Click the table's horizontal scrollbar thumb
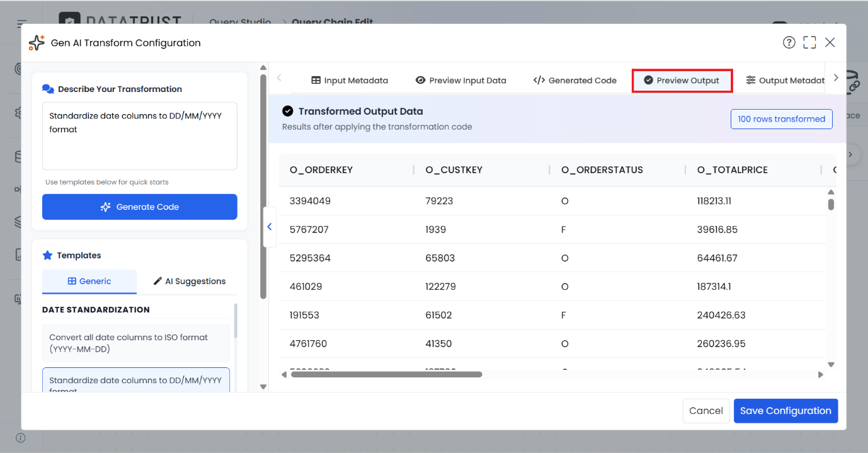Screen dimensions: 868x453 click(x=386, y=374)
